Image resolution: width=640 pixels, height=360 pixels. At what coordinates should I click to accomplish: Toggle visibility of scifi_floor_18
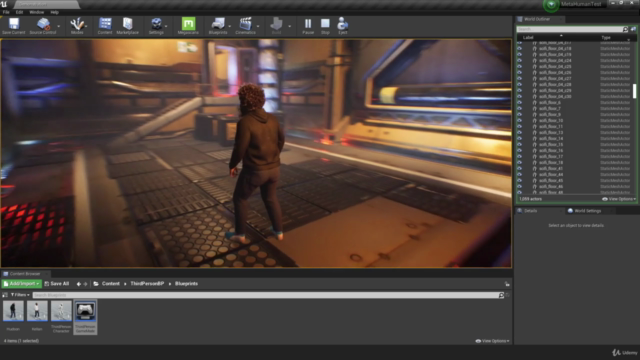coord(519,162)
